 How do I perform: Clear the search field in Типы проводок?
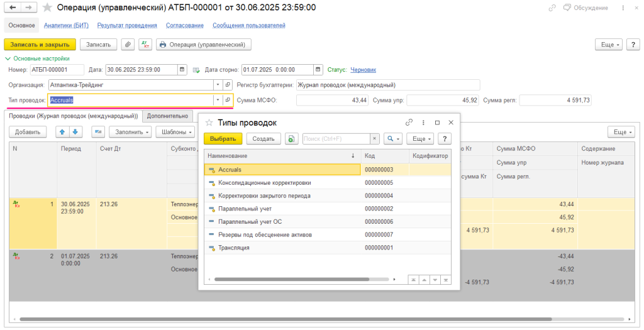(375, 139)
